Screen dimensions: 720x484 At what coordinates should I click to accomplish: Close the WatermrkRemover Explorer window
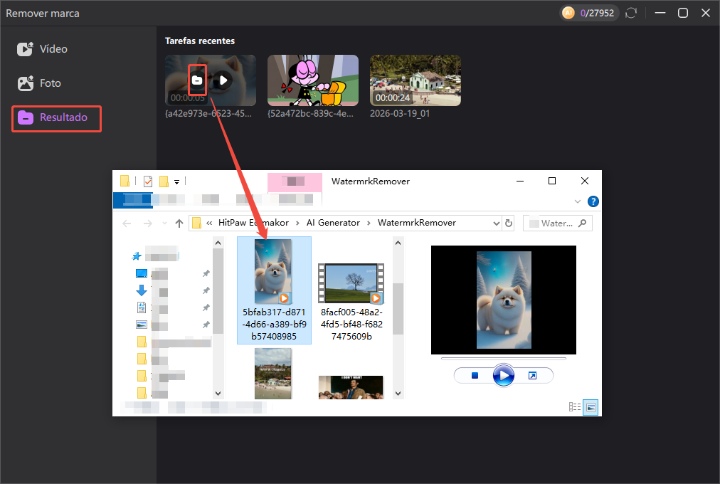(585, 181)
